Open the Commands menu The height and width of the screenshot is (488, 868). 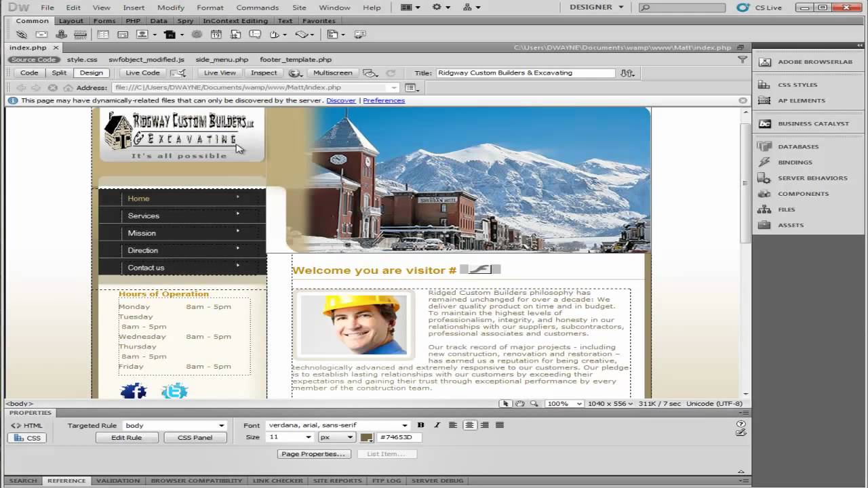(x=257, y=7)
